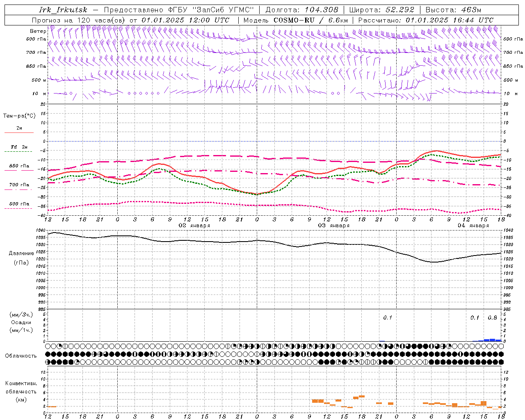525x420 pixels.
Task: Click the Облачность cloudiness label
Action: 21,356
